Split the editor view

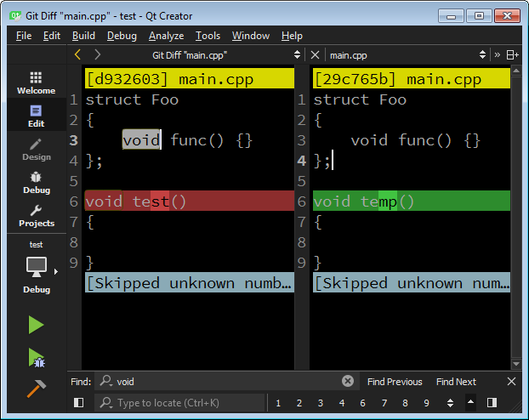[x=513, y=54]
